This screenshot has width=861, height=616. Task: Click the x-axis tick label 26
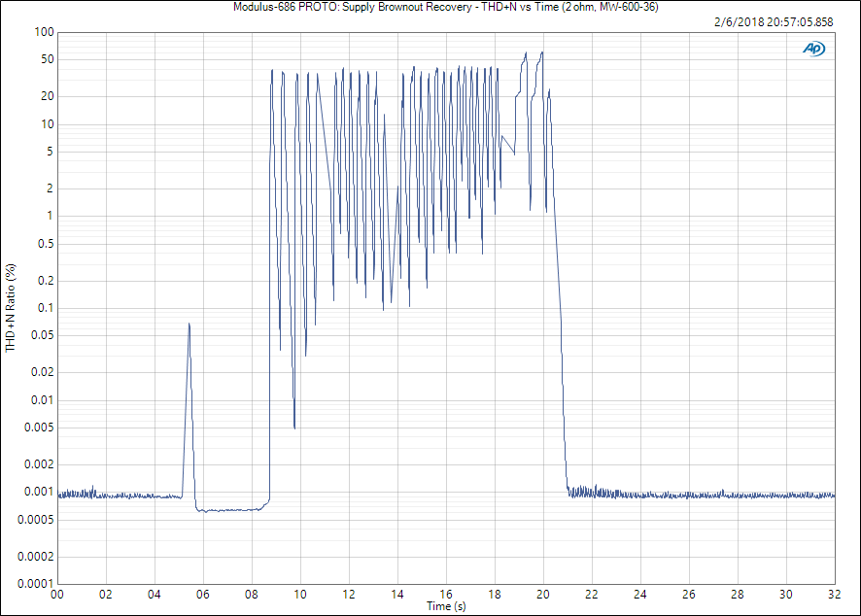click(689, 595)
